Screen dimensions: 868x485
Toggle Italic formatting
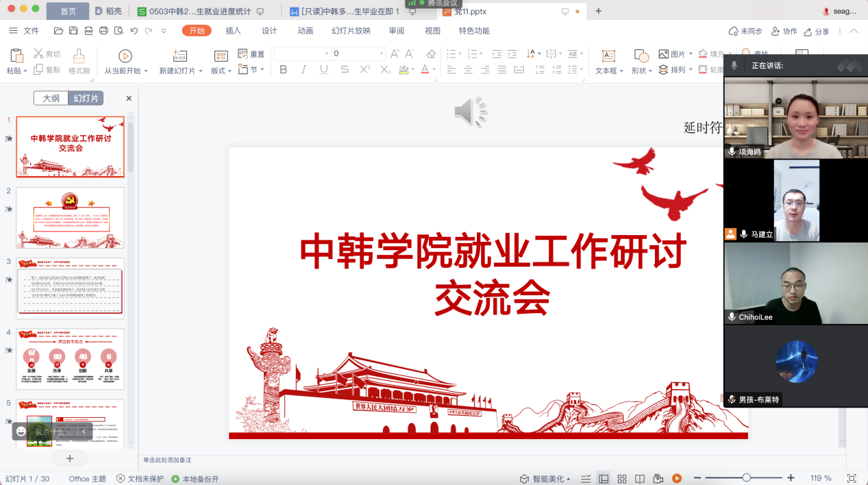click(x=303, y=70)
